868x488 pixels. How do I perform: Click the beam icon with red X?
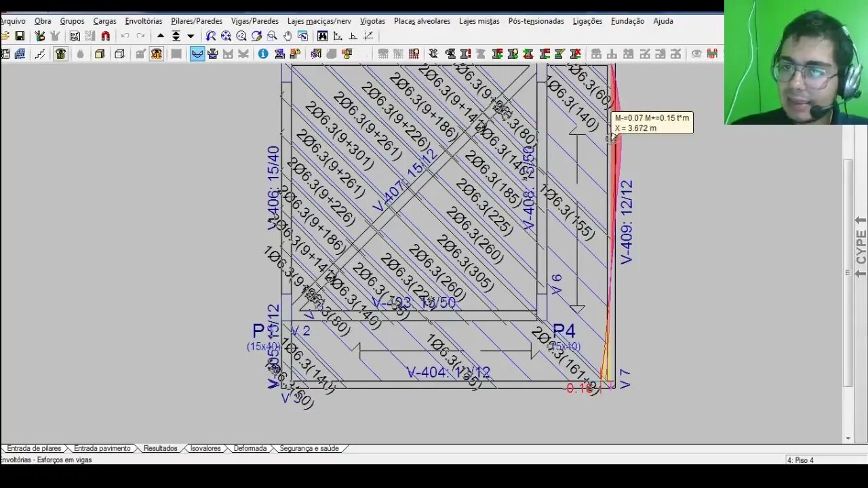(x=576, y=54)
